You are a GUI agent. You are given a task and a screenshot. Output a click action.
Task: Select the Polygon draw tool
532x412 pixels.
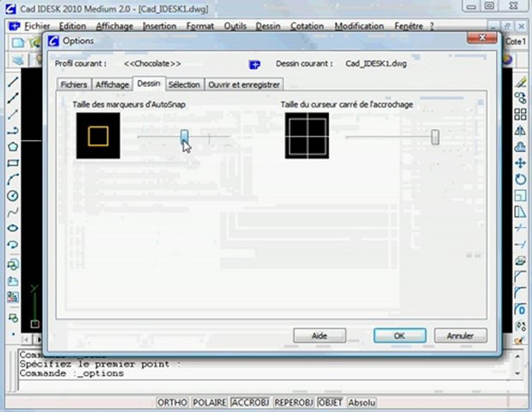coord(13,146)
